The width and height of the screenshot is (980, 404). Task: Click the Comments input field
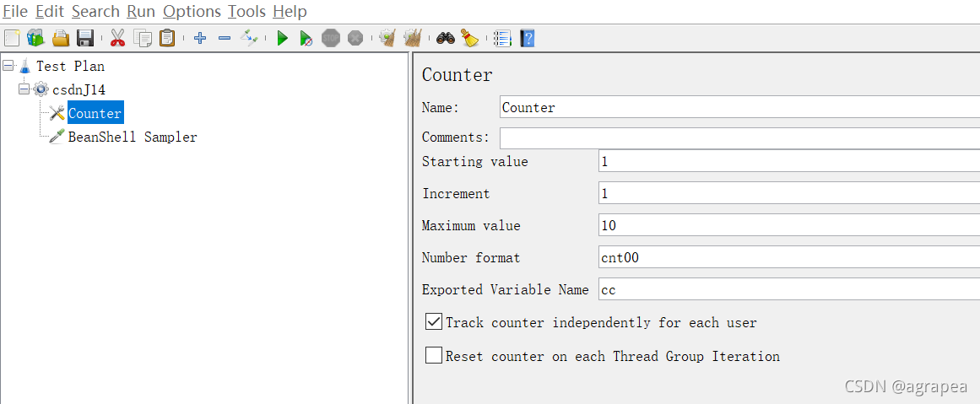click(x=739, y=137)
